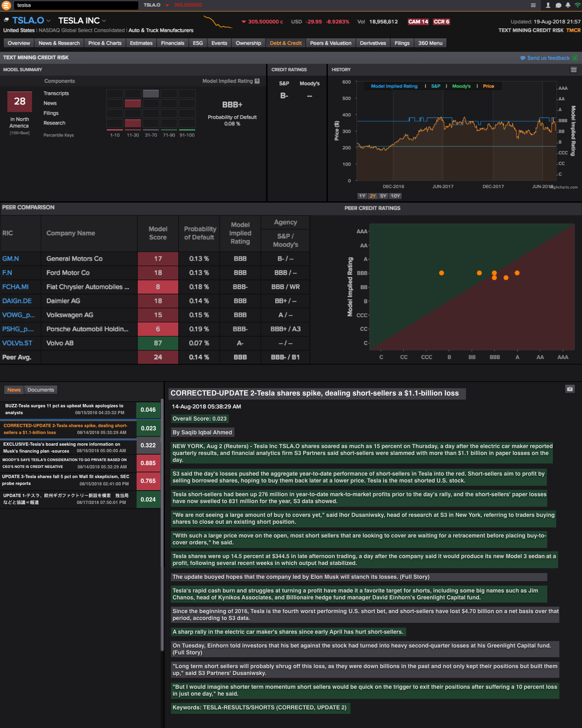Open the FCHA.MI peer link
582x728 pixels.
point(15,287)
